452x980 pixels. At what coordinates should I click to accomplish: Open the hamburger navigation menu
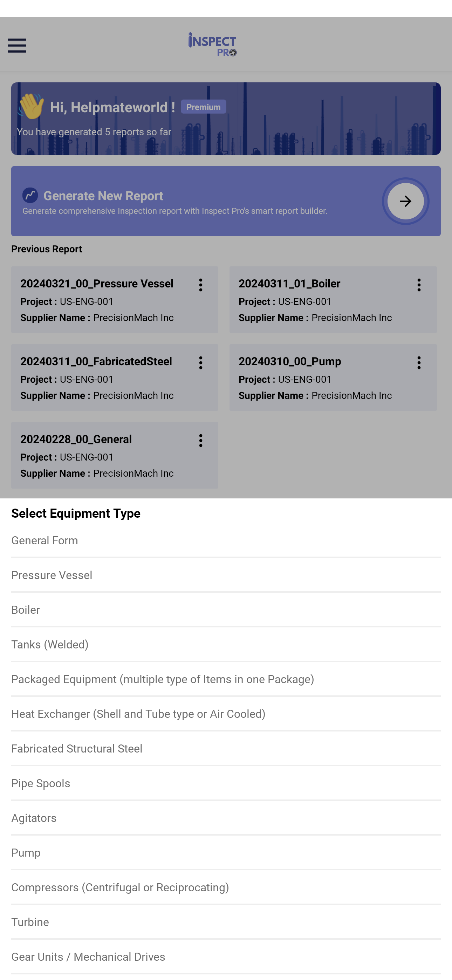point(17,46)
